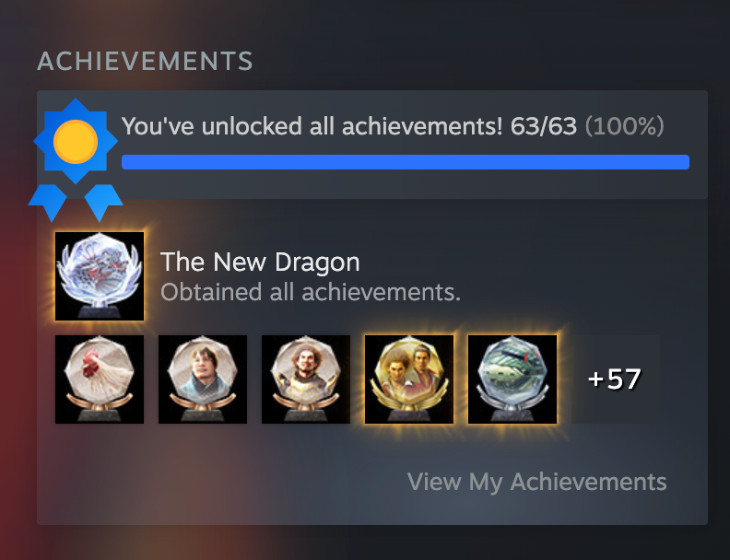Click the left tail of the blue ribbon

[x=48, y=203]
